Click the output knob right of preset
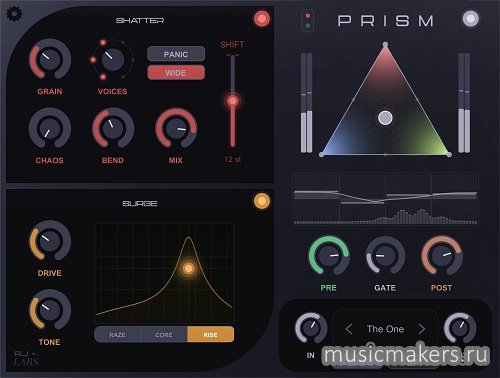The width and height of the screenshot is (500, 378). coord(460,328)
